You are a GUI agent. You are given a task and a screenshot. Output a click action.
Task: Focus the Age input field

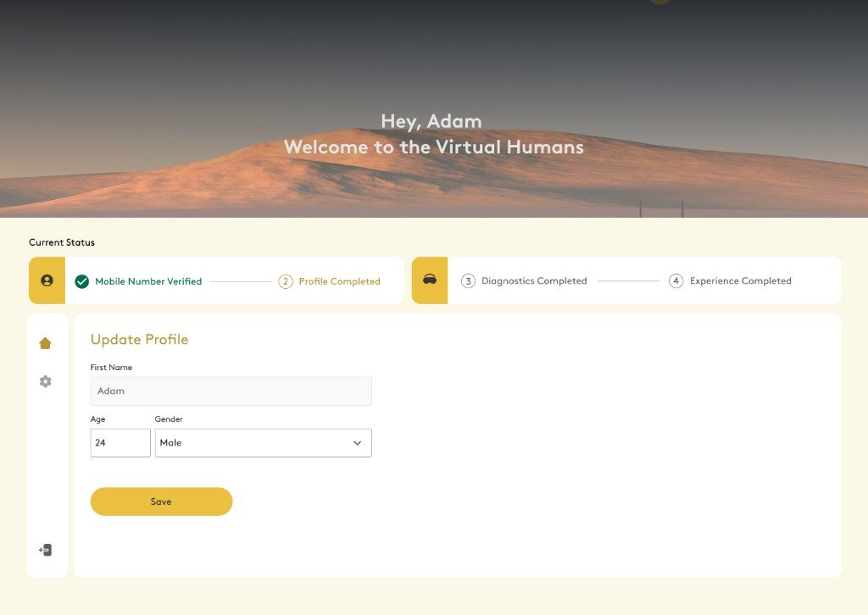[x=120, y=443]
